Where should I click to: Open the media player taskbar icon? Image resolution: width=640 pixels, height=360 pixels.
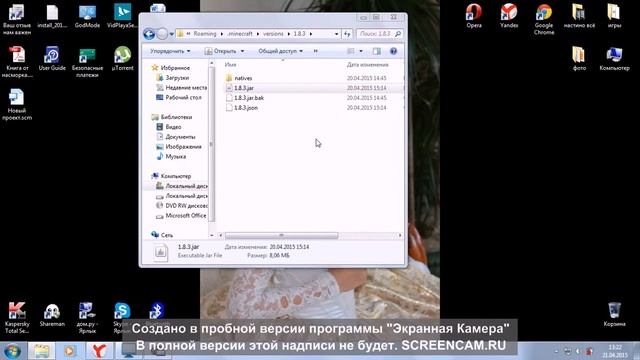coord(70,351)
